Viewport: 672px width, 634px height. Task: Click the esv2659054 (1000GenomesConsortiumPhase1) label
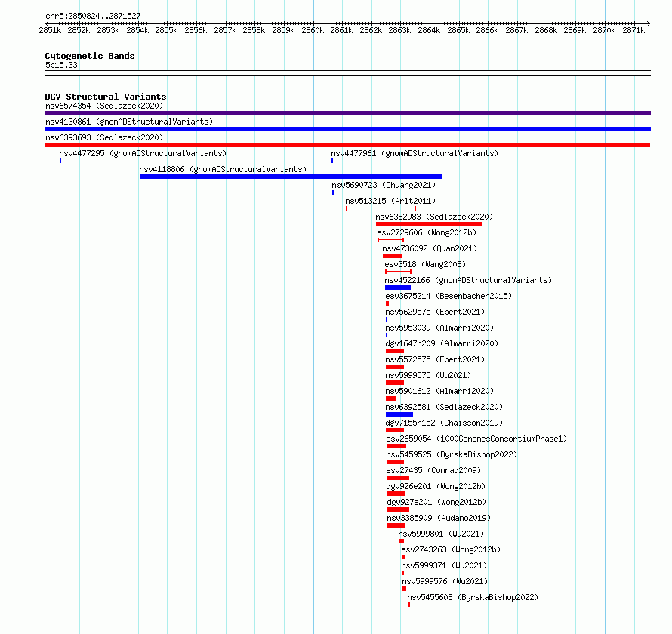click(476, 439)
